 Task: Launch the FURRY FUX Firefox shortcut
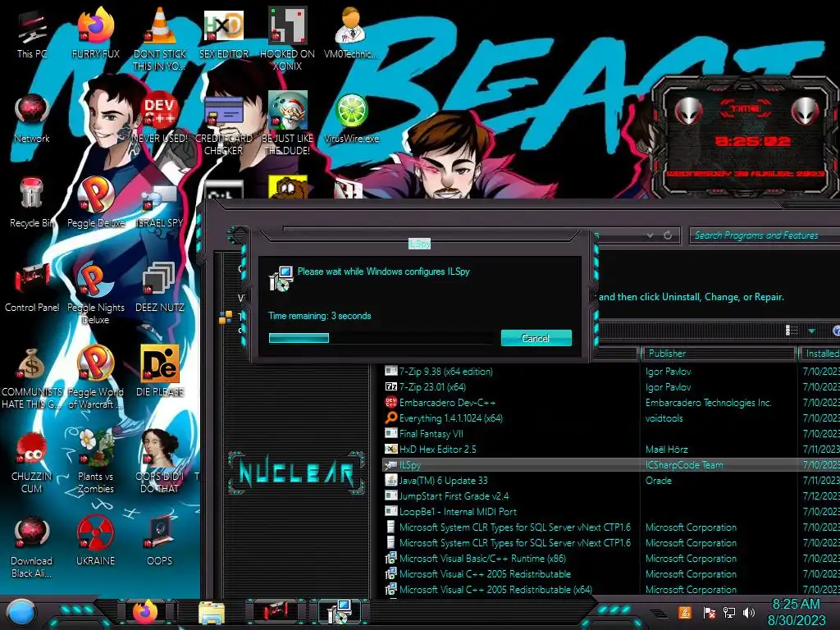click(x=95, y=34)
